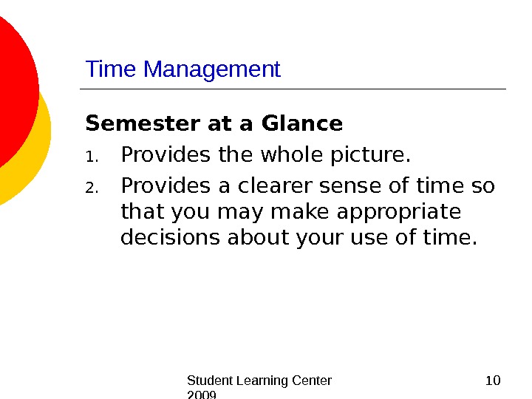Click the line "Provides a clearer sense of time so"
The width and height of the screenshot is (532, 399).
(x=307, y=184)
